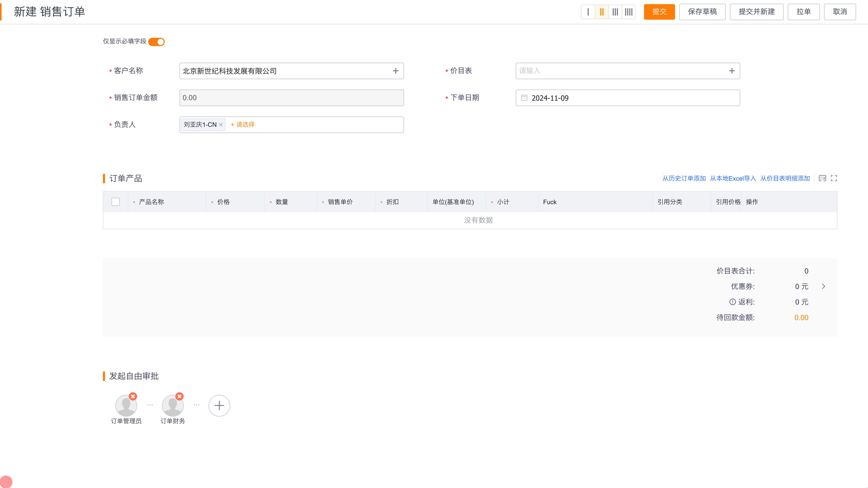Switch to single-column layout view
This screenshot has width=868, height=488.
[x=588, y=12]
